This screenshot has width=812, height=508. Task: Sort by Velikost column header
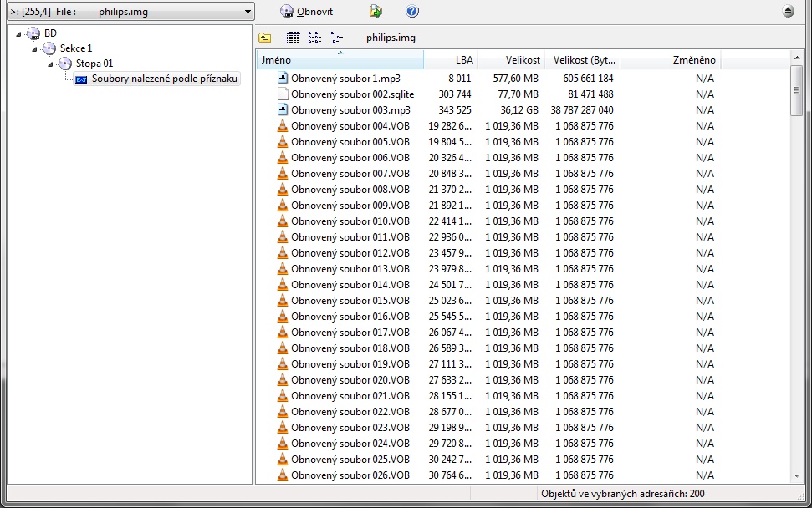click(510, 59)
